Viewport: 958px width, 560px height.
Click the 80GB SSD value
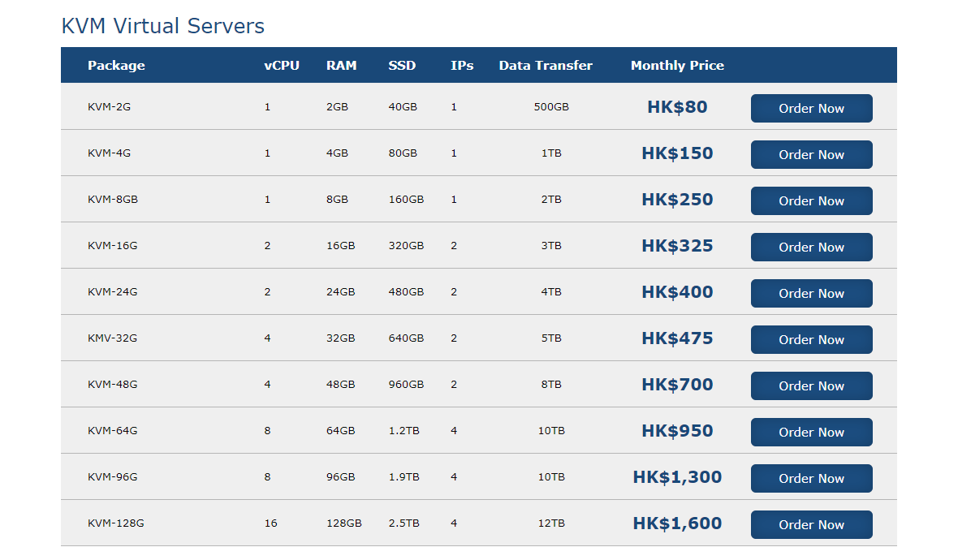point(403,153)
